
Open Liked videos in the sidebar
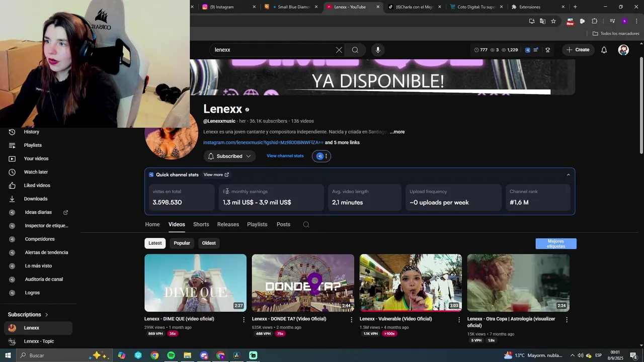point(38,186)
